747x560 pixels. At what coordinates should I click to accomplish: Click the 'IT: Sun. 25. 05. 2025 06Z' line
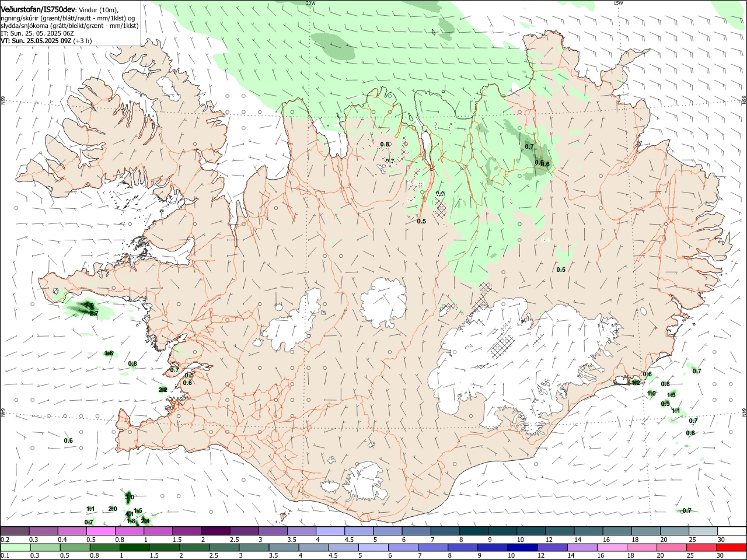[x=37, y=33]
